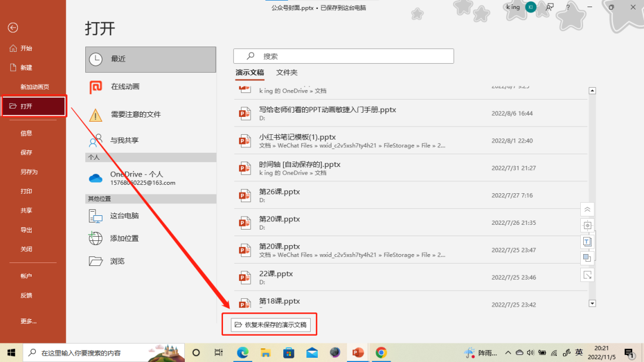Open Task View in taskbar
The width and height of the screenshot is (644, 362).
[x=218, y=352]
